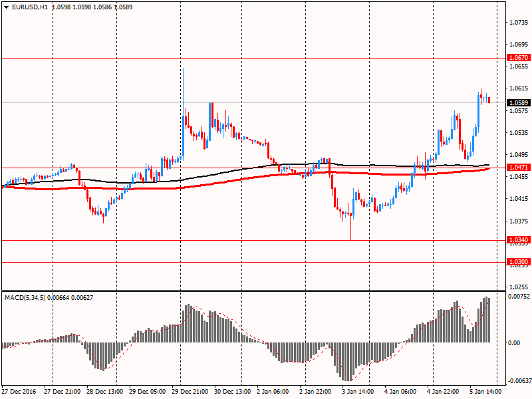Image resolution: width=532 pixels, height=399 pixels.
Task: Click the 3 Jan 14:00 time label
Action: (x=358, y=391)
